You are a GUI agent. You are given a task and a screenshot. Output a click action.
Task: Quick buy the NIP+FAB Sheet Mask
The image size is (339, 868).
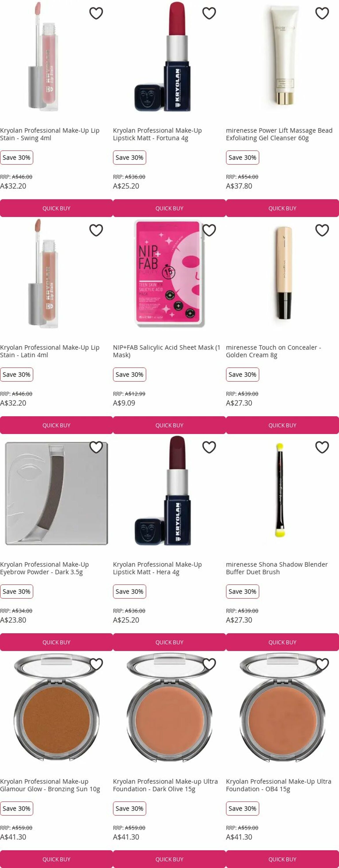coord(169,425)
